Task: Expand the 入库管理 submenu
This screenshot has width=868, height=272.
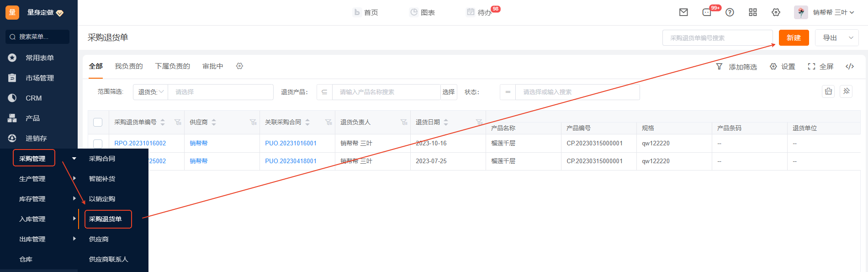Action: (74, 219)
